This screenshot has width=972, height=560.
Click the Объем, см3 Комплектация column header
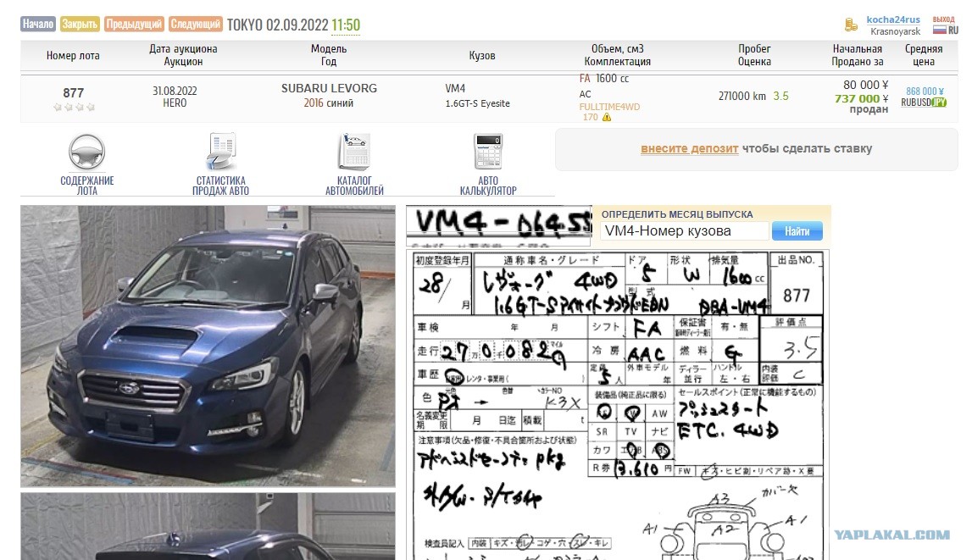click(618, 55)
